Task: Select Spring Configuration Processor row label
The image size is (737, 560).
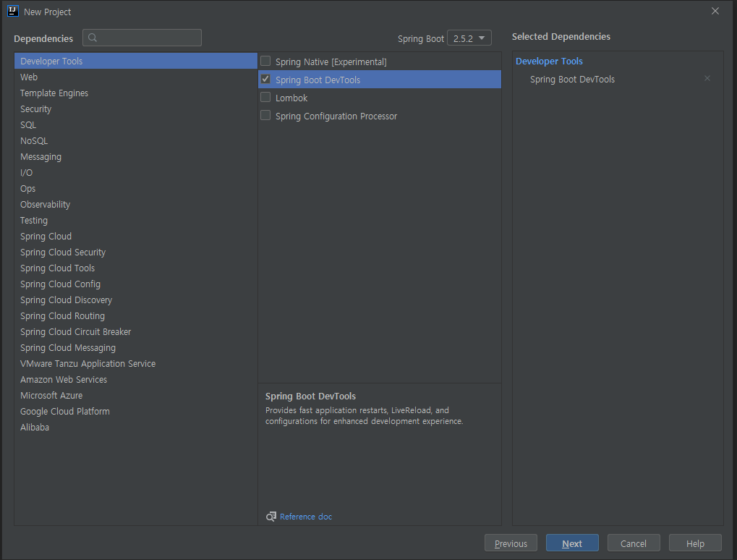Action: pos(336,116)
